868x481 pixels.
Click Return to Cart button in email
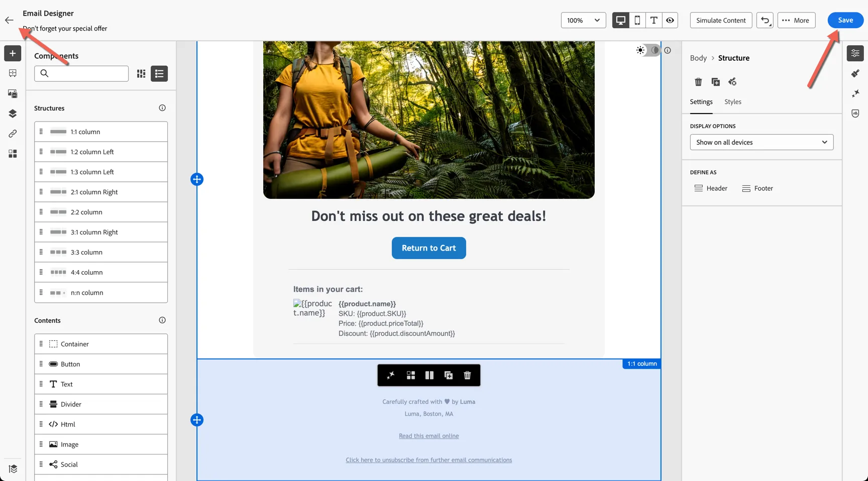(x=429, y=248)
